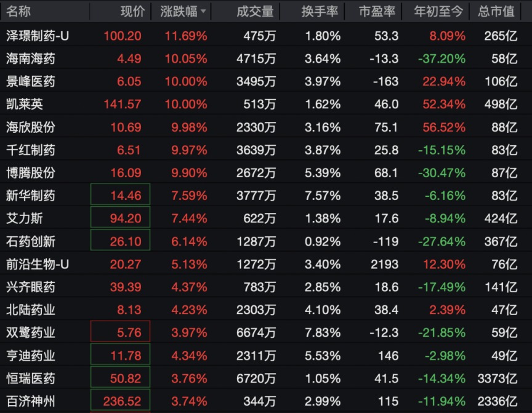Screen dimensions: 532x413
Task: Click the 名称 column header
Action: click(x=18, y=11)
